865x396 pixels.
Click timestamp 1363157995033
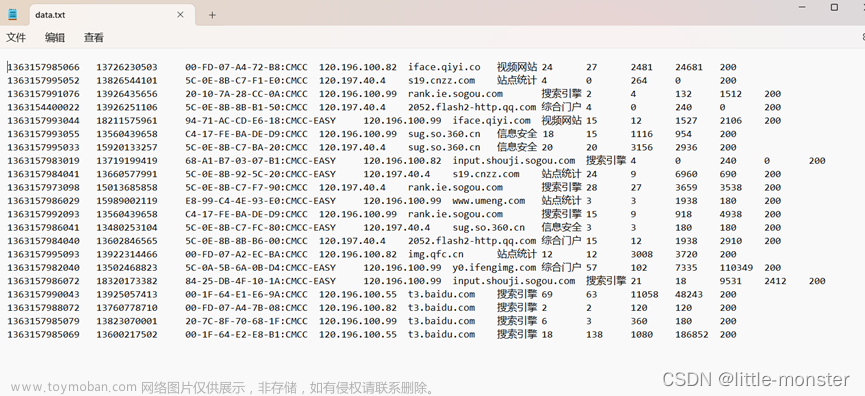click(x=44, y=147)
